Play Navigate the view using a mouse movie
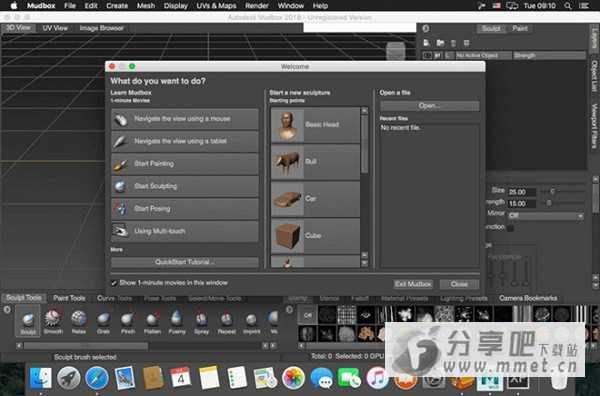This screenshot has height=396, width=600. [185, 119]
